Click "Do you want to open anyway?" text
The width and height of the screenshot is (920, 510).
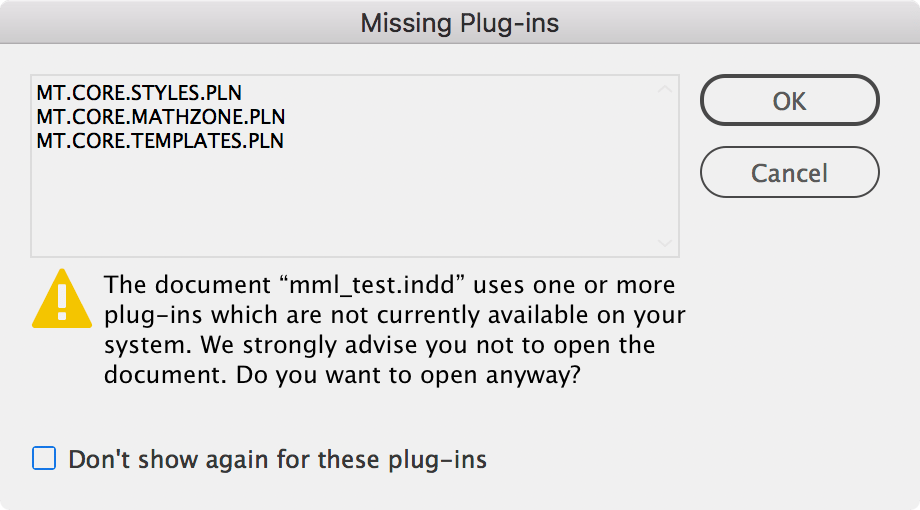point(408,375)
